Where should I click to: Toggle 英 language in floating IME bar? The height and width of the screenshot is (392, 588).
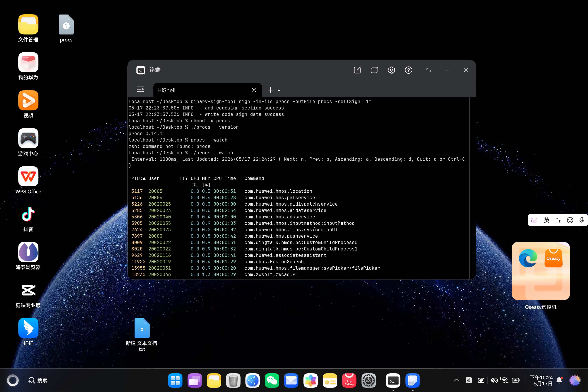tap(547, 220)
